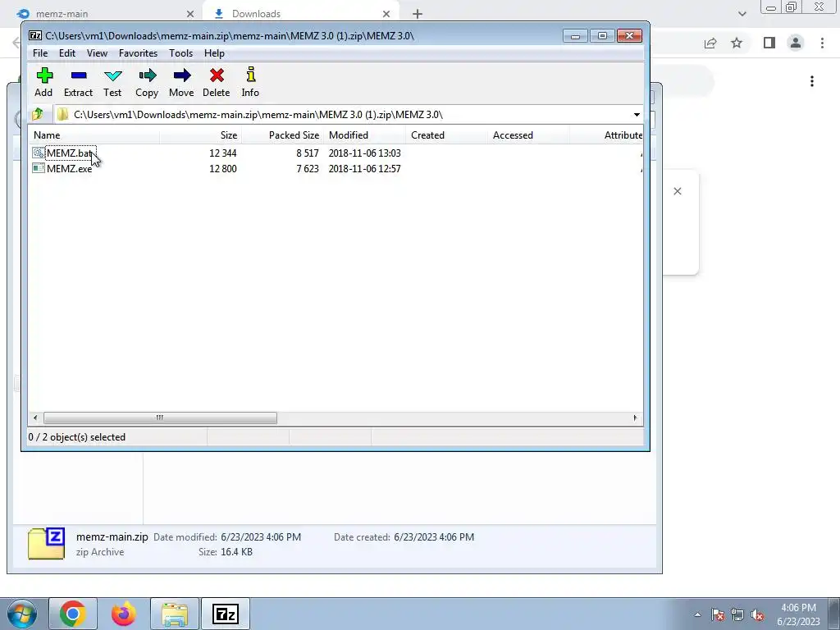Click the scrollbar right arrow
This screenshot has width=840, height=630.
coord(635,418)
